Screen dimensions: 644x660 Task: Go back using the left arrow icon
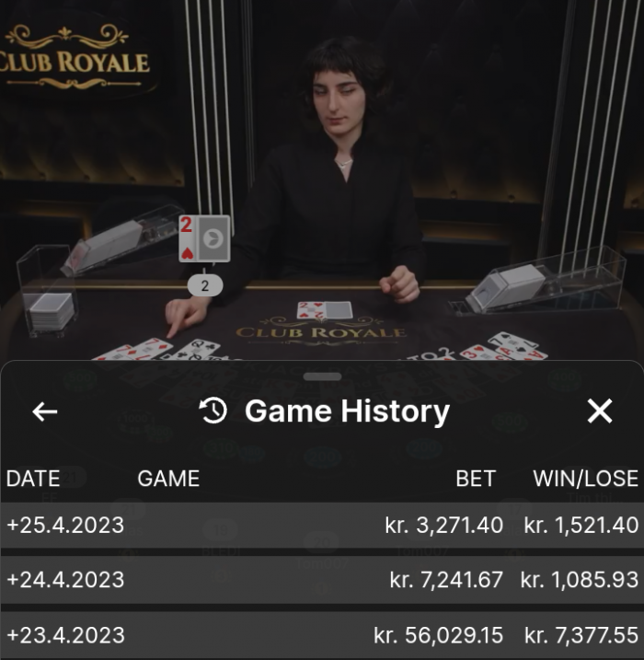click(44, 411)
